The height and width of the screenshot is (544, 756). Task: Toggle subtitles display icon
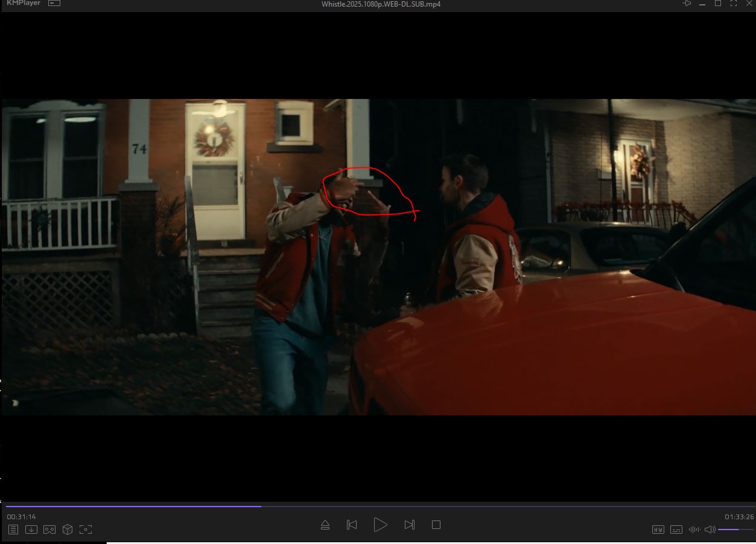click(676, 530)
